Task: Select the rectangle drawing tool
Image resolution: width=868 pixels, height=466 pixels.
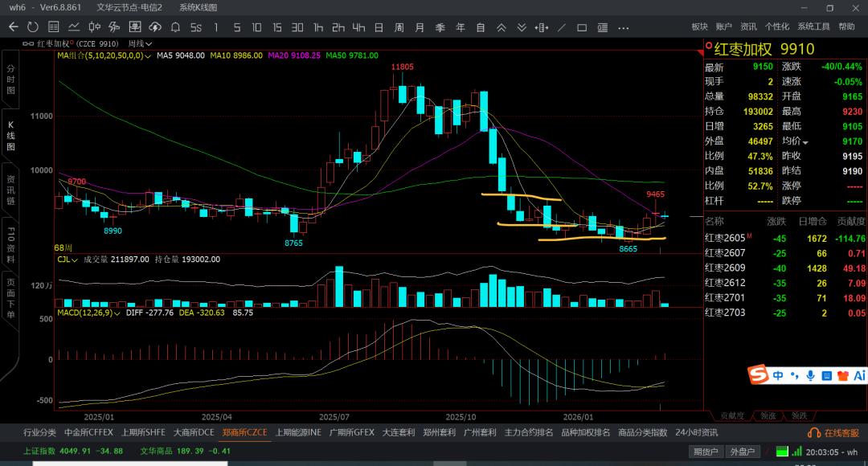Action: pos(582,27)
